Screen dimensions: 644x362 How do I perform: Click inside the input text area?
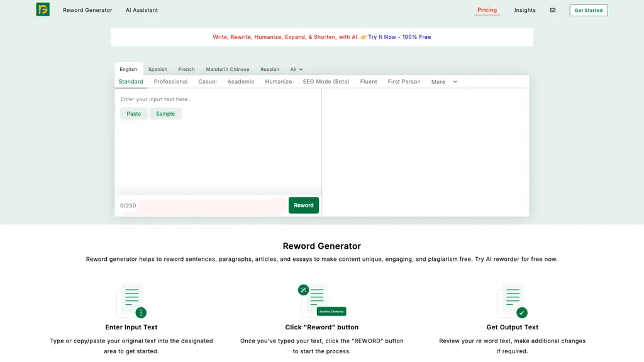coord(218,141)
